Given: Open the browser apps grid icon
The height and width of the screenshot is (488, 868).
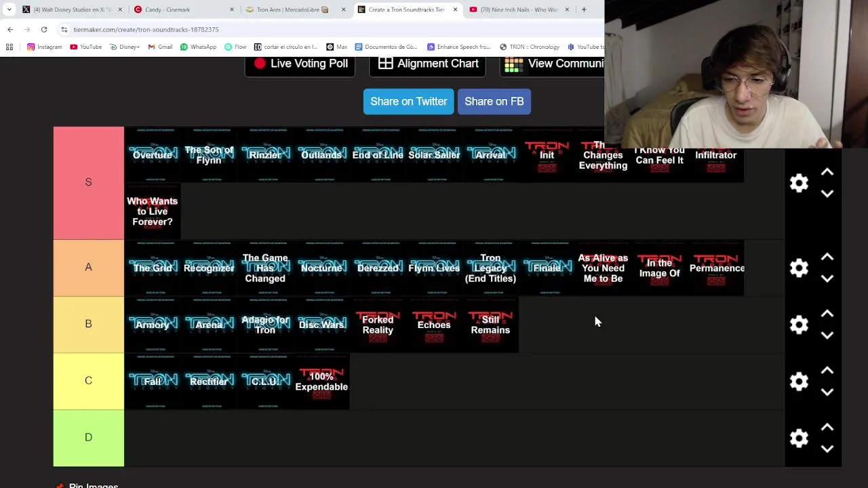Looking at the screenshot, I should (x=9, y=47).
